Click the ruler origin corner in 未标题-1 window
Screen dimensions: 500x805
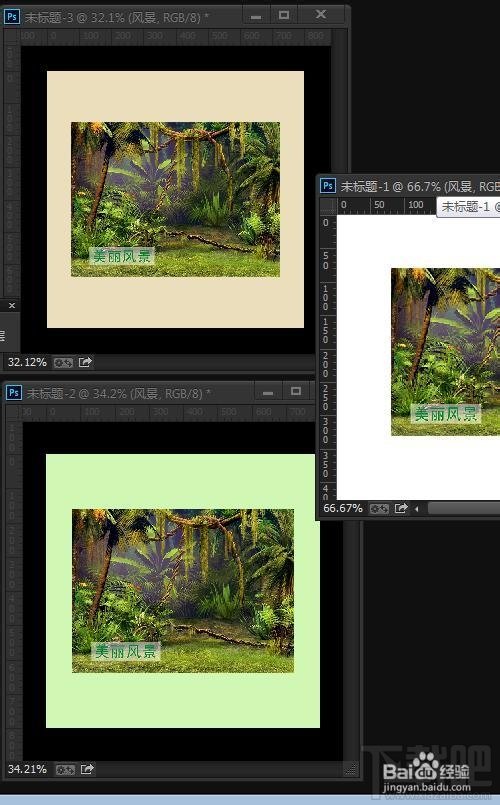(x=328, y=206)
